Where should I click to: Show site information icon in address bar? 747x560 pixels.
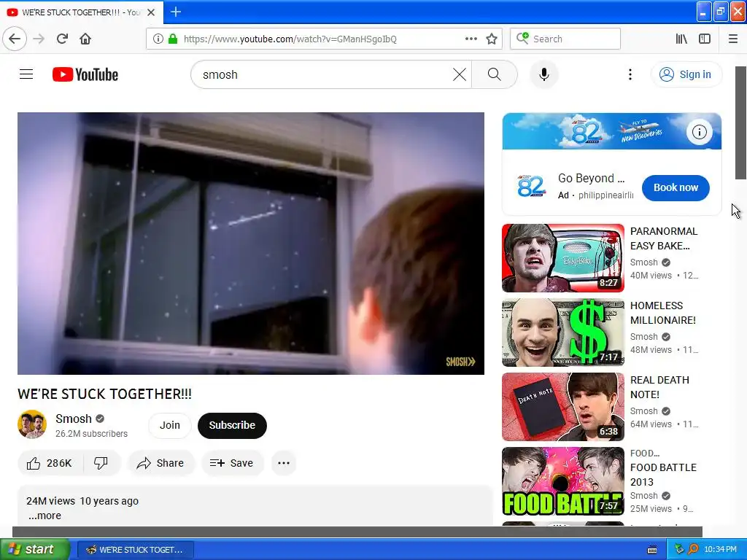(x=158, y=39)
